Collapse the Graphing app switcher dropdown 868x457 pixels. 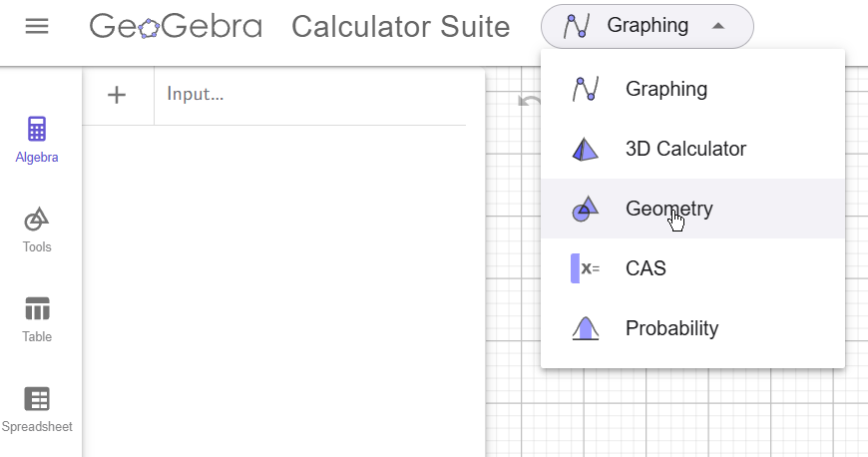pos(647,26)
